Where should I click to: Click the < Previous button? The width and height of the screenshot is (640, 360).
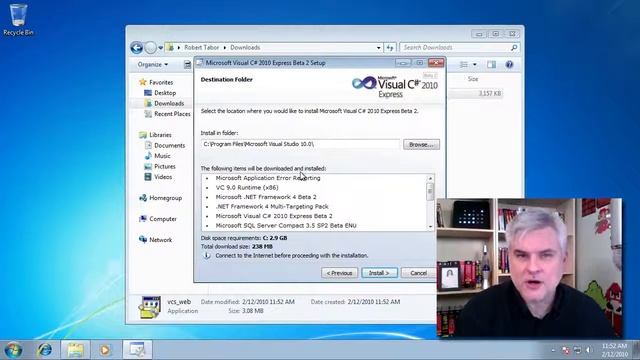pyautogui.click(x=339, y=273)
